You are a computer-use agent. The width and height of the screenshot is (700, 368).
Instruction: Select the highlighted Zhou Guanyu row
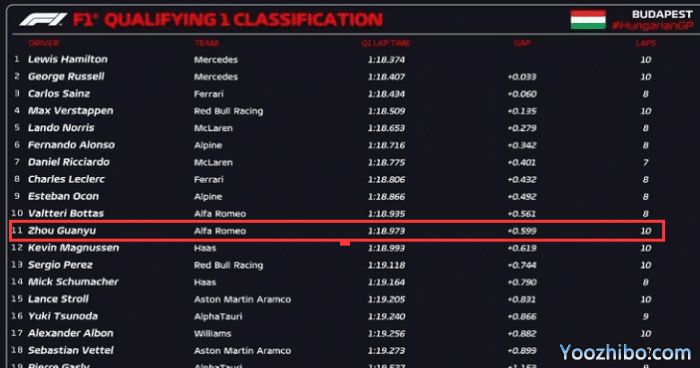pos(337,231)
